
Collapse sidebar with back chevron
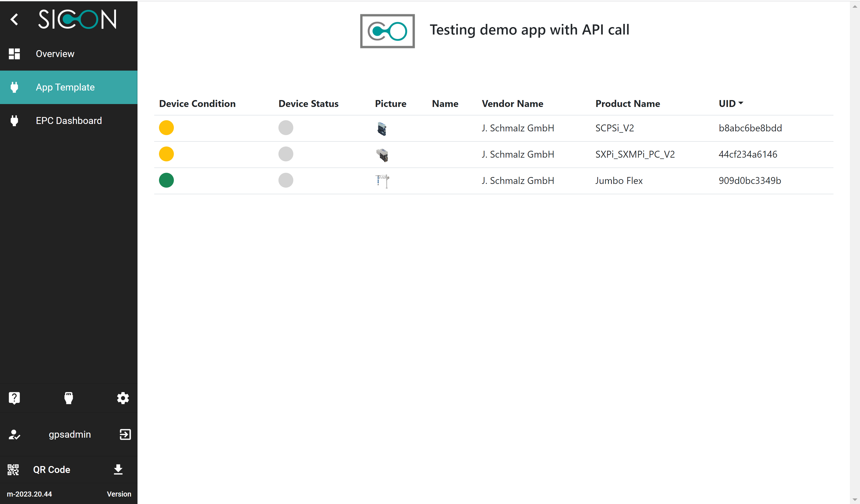(14, 19)
